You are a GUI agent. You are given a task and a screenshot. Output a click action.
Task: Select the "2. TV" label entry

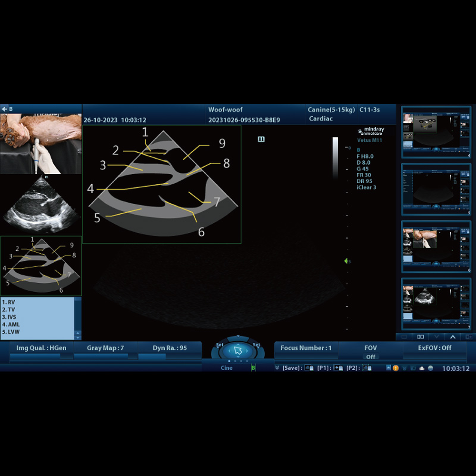click(x=9, y=310)
